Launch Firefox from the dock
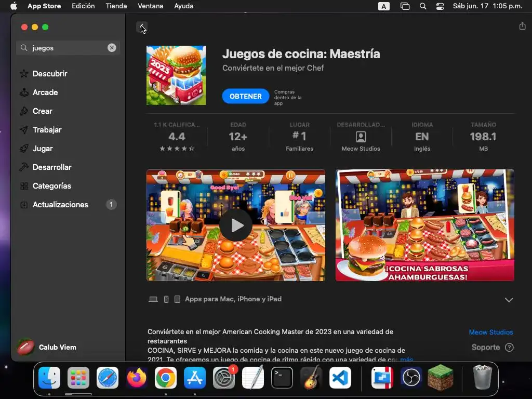The width and height of the screenshot is (532, 399). pos(137,378)
